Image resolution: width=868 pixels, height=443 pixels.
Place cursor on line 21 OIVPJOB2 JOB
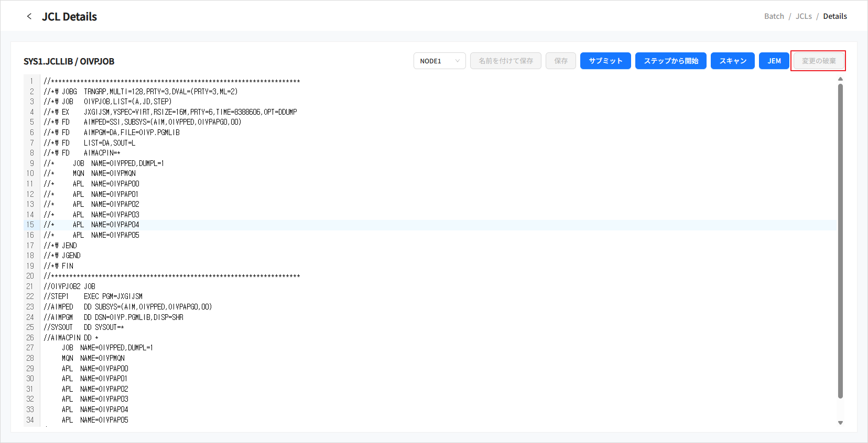click(x=70, y=286)
